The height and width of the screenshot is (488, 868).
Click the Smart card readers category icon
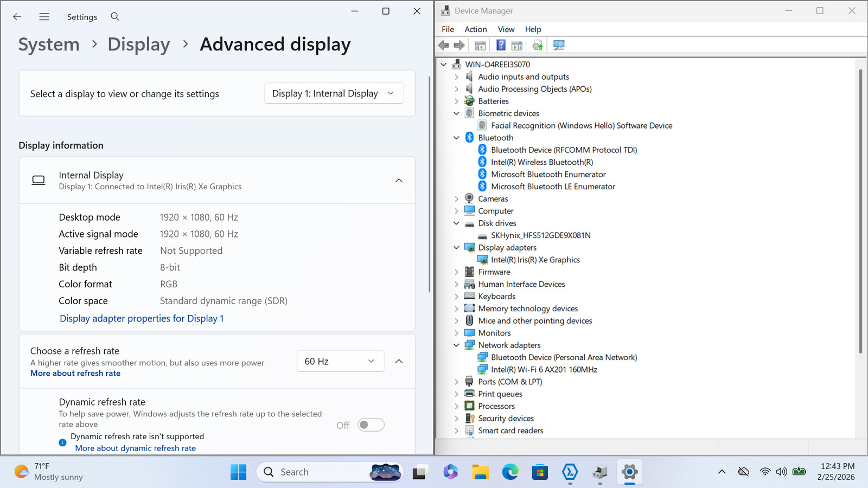(469, 431)
